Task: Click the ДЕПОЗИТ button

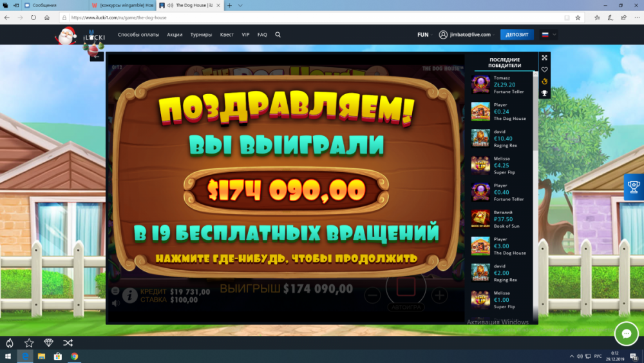Action: click(x=517, y=35)
